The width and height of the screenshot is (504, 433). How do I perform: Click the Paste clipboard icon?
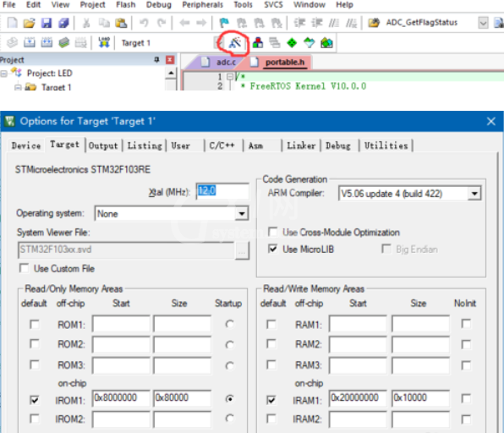coord(121,23)
